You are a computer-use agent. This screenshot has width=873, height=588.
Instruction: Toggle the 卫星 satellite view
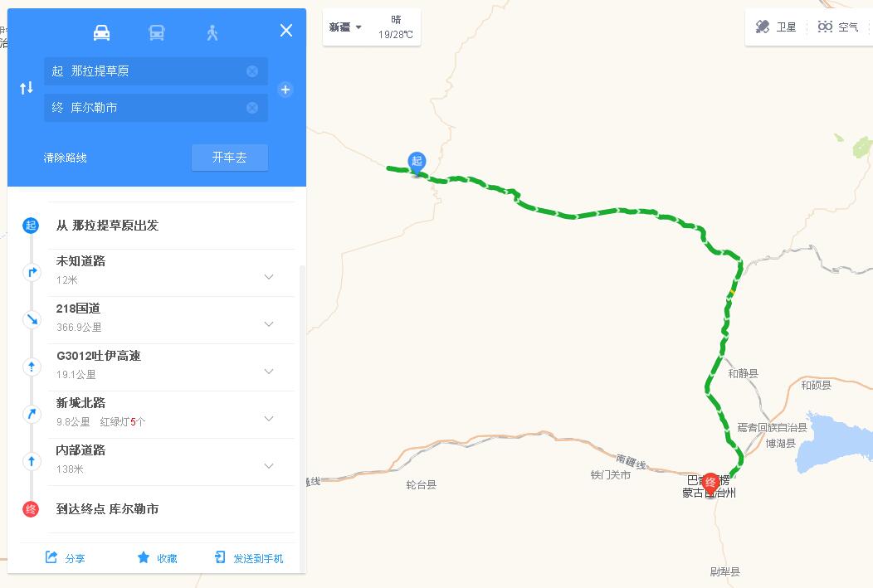point(776,27)
